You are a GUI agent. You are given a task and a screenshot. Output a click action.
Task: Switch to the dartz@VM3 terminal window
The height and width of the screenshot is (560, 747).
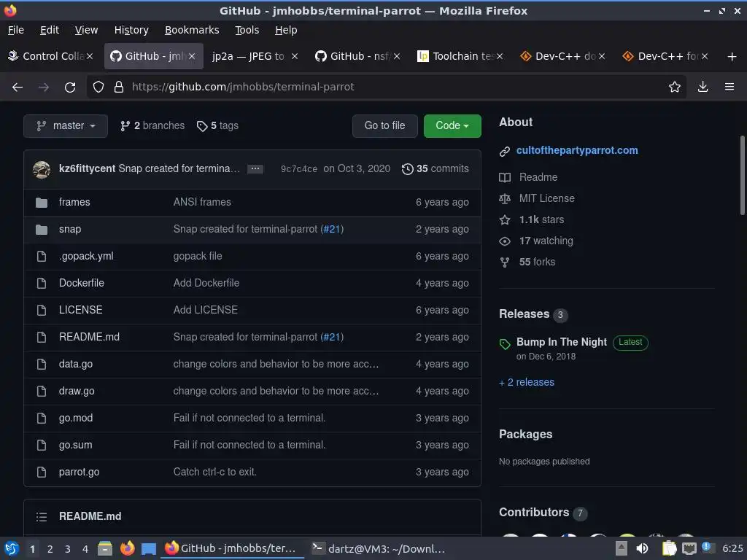click(378, 549)
